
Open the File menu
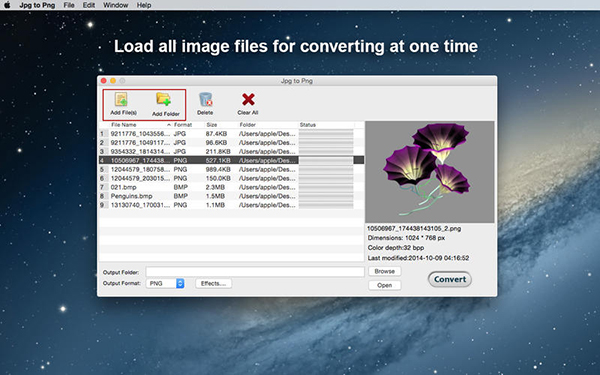[x=69, y=5]
